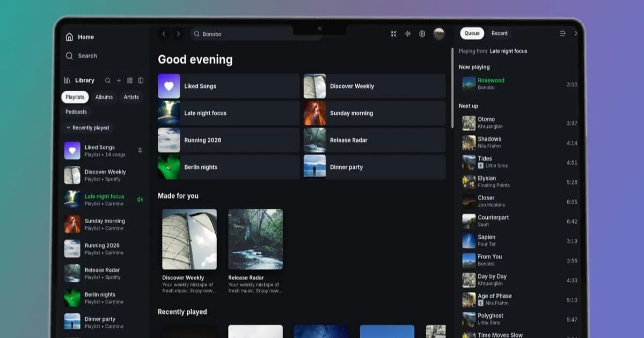
Task: Open the audio waveform icon in top bar
Action: 408,34
